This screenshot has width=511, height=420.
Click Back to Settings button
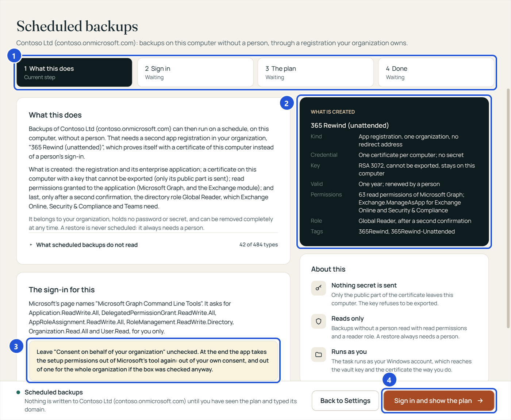(345, 401)
